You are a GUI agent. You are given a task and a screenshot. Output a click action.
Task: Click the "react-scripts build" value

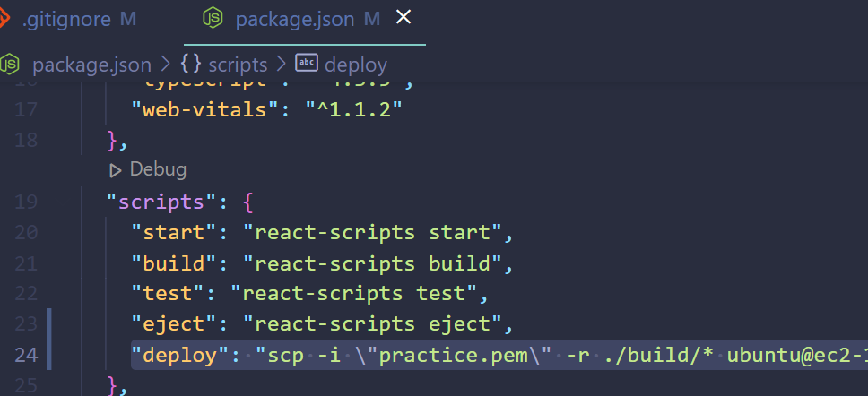[x=372, y=263]
